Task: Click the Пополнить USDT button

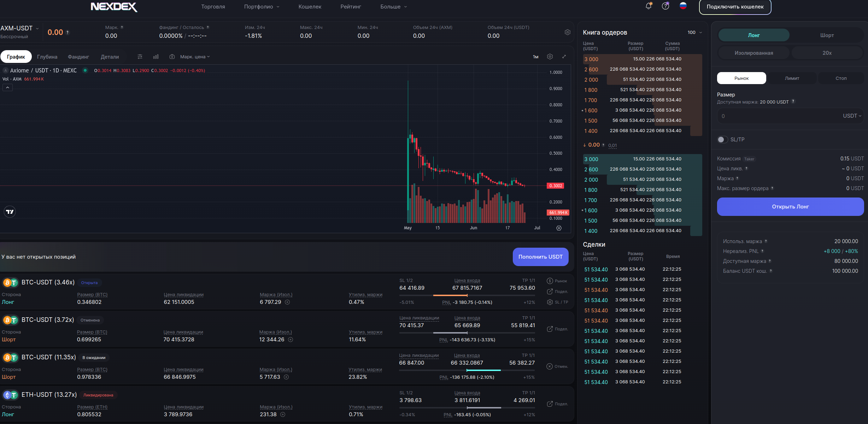Action: (540, 257)
